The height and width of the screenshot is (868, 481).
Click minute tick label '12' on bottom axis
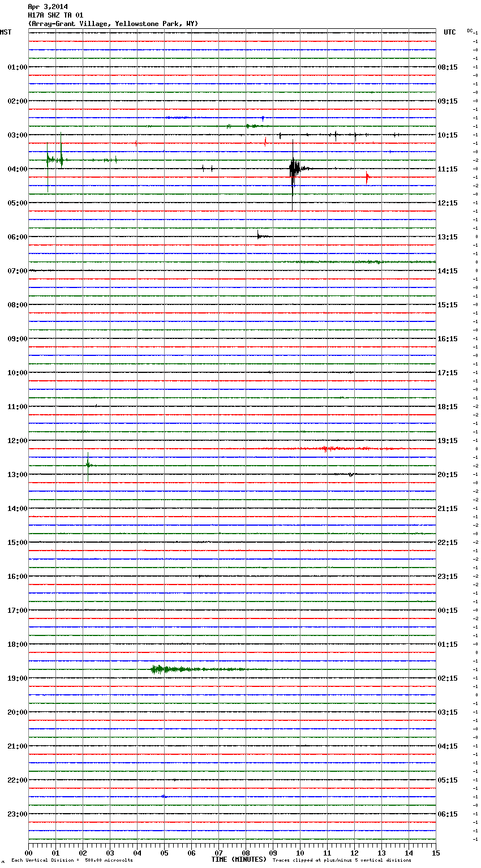tap(354, 853)
